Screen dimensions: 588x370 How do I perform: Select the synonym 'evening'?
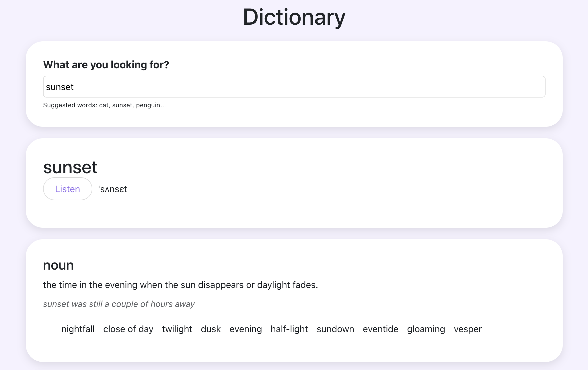[246, 329]
